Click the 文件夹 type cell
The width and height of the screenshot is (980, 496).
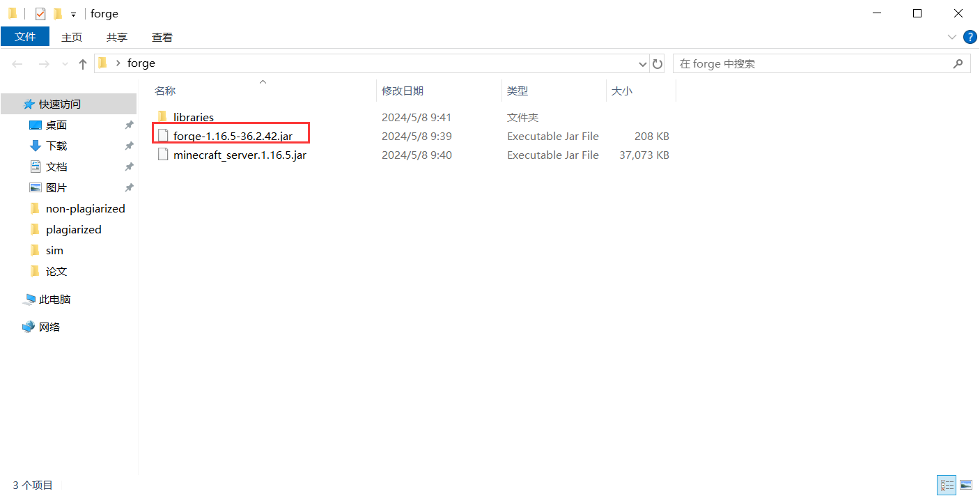[523, 117]
